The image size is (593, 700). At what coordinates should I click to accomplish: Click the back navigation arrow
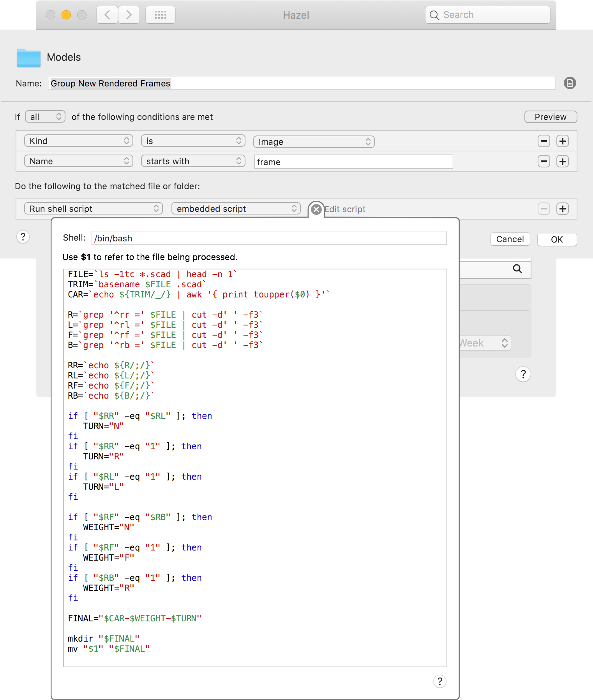tap(107, 15)
